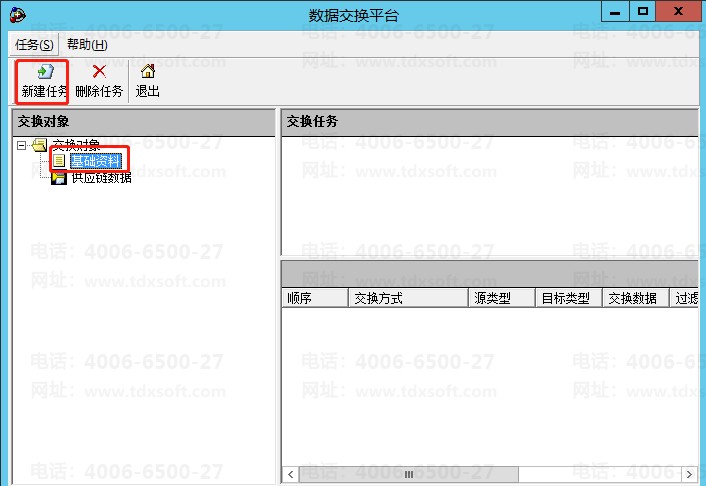Select the 供应链数据 tree item

click(102, 178)
